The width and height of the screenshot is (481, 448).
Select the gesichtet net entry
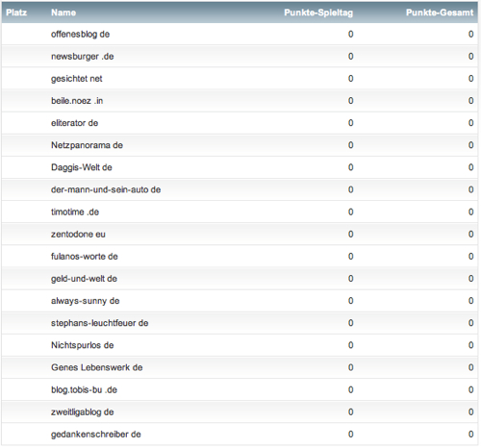[76, 79]
